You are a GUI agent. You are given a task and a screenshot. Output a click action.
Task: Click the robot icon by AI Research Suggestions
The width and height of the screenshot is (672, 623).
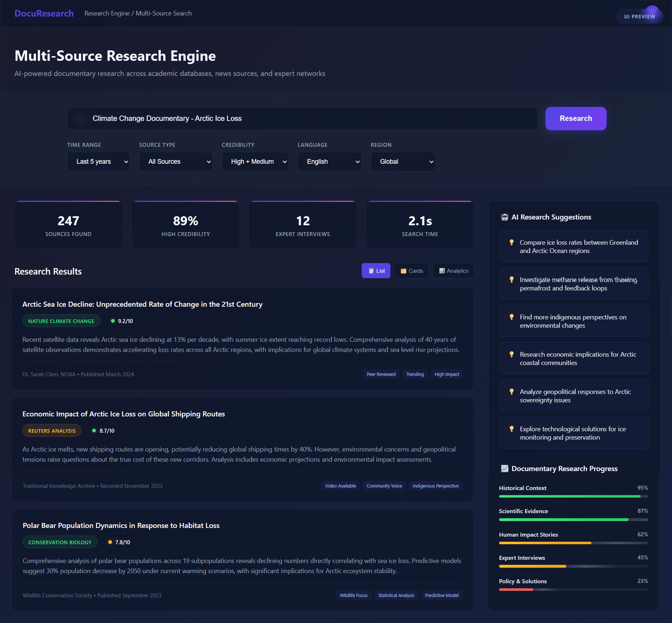tap(504, 217)
